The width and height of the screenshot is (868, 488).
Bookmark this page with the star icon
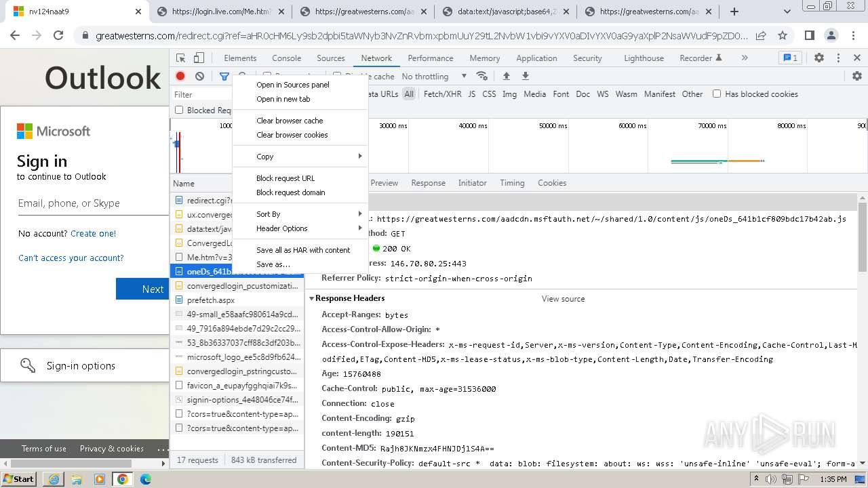coord(783,36)
